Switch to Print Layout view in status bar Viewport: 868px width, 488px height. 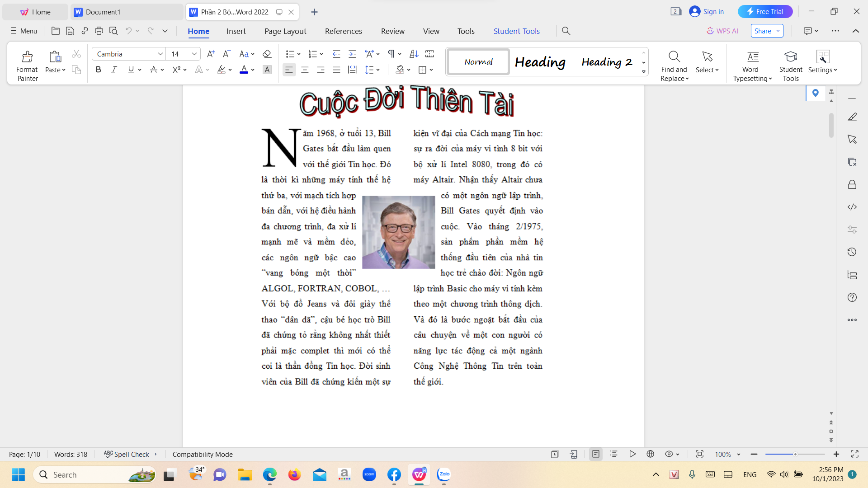click(596, 454)
